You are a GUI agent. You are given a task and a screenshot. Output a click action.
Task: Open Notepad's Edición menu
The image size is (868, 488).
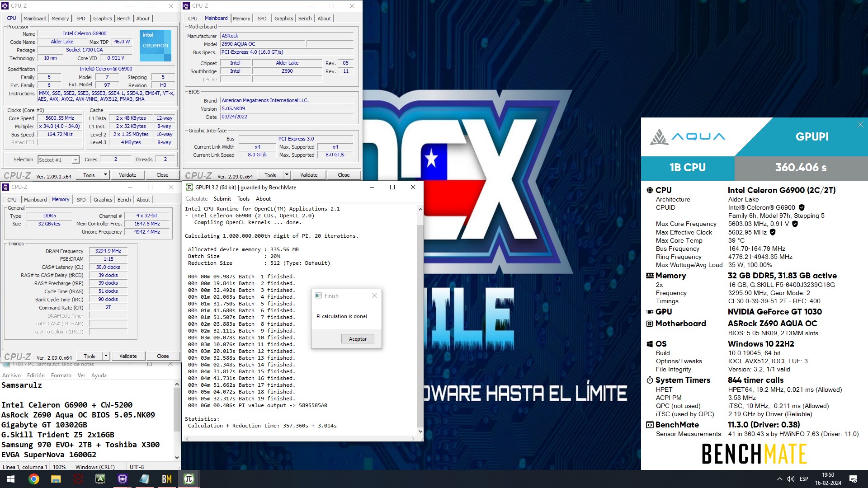tap(36, 375)
